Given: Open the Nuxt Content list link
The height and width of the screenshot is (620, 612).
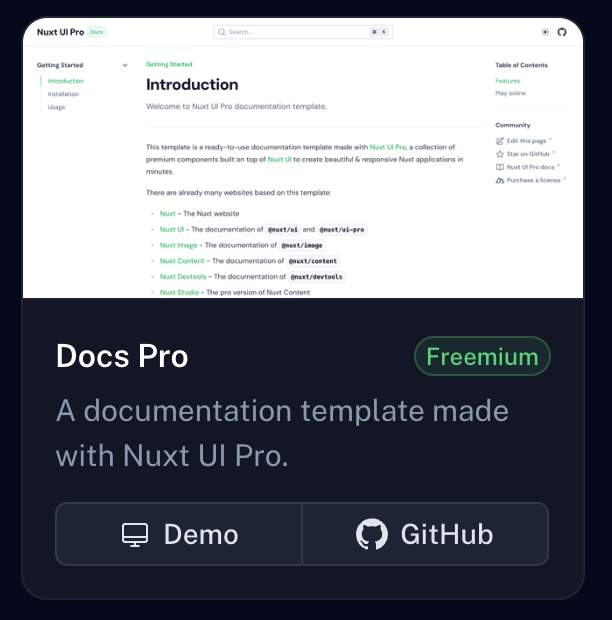Looking at the screenshot, I should coord(182,261).
